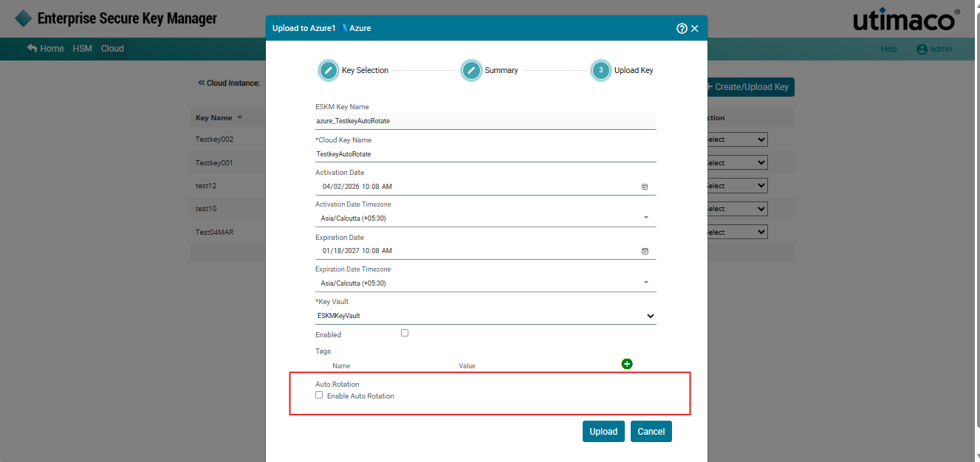Image resolution: width=980 pixels, height=462 pixels.
Task: Select the Test04MAR key name
Action: point(215,232)
